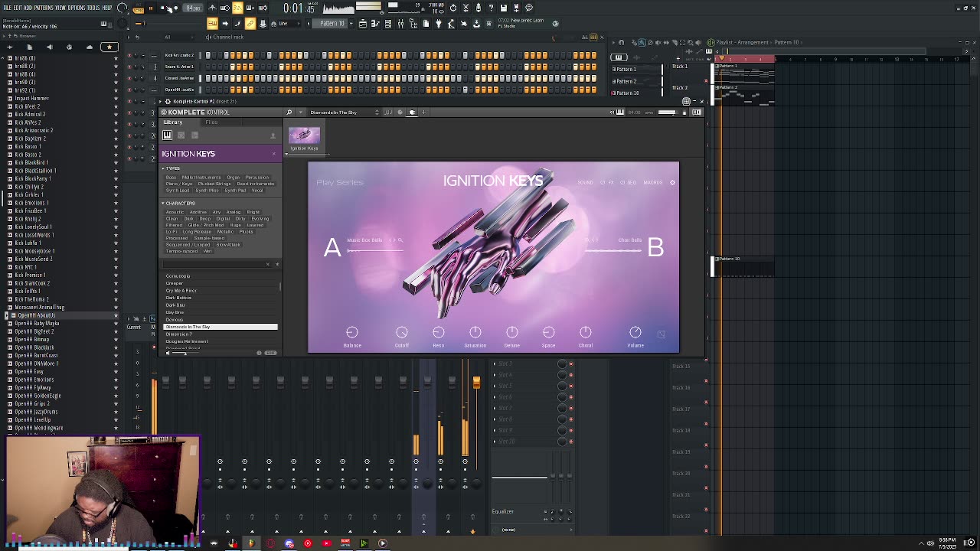Select instruments piano icon in Library

point(167,135)
